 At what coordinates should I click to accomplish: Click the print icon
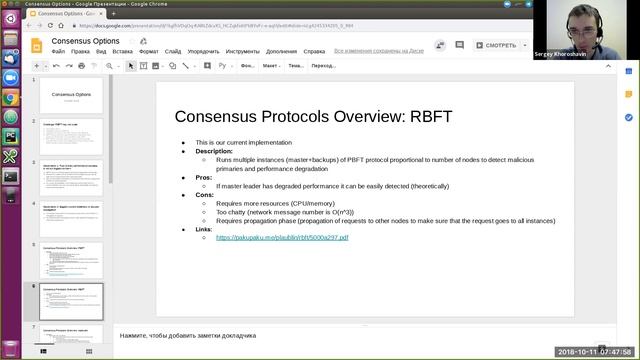coord(82,66)
